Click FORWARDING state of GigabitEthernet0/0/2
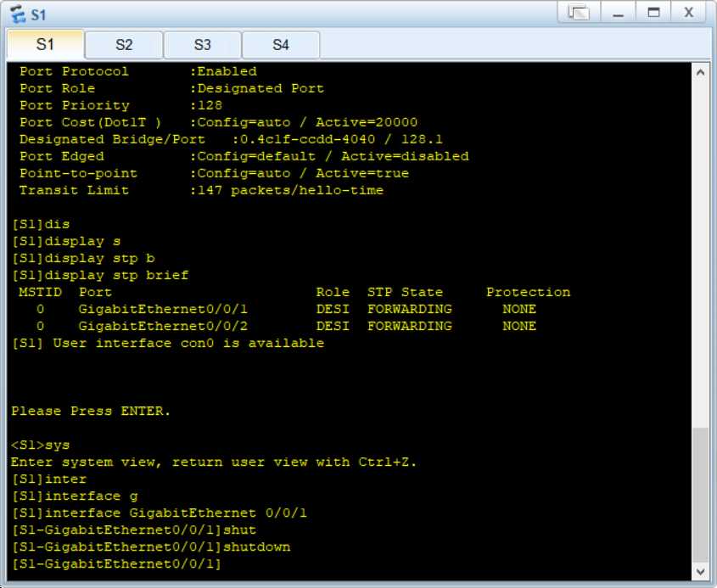717x588 pixels. point(410,326)
